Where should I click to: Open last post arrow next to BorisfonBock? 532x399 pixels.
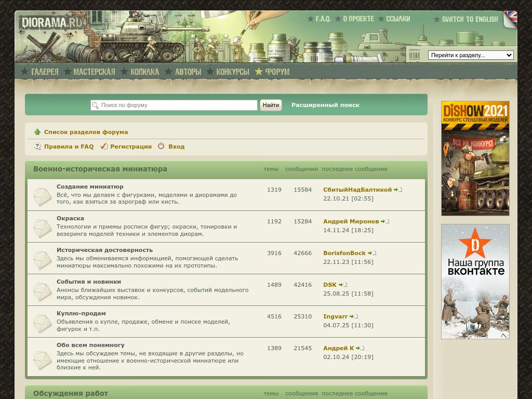[372, 254]
